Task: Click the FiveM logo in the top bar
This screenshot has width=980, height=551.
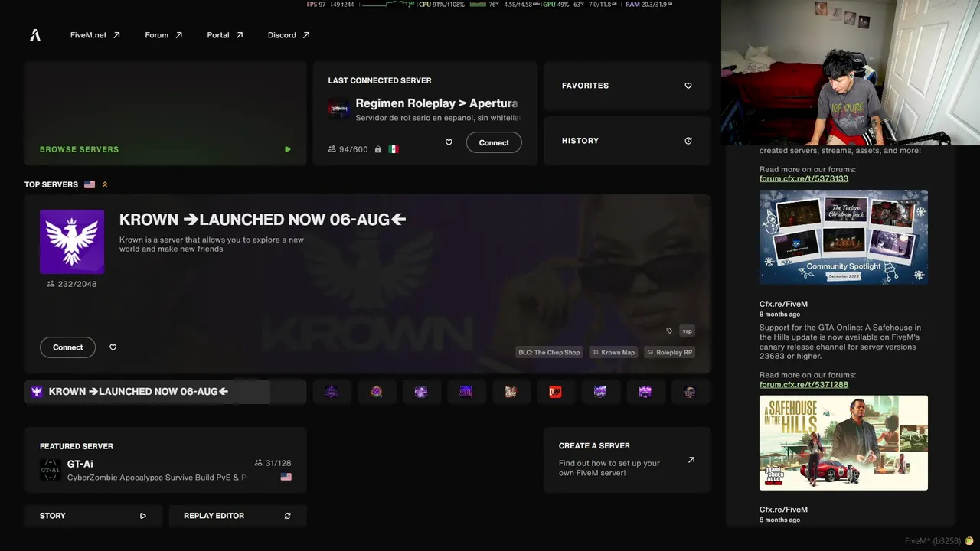Action: point(35,35)
